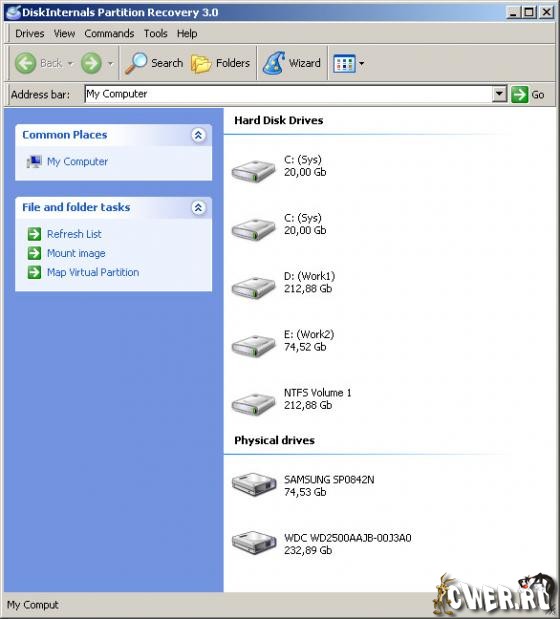Screen dimensions: 560x619
Task: Collapse the Common Places panel
Action: [199, 135]
